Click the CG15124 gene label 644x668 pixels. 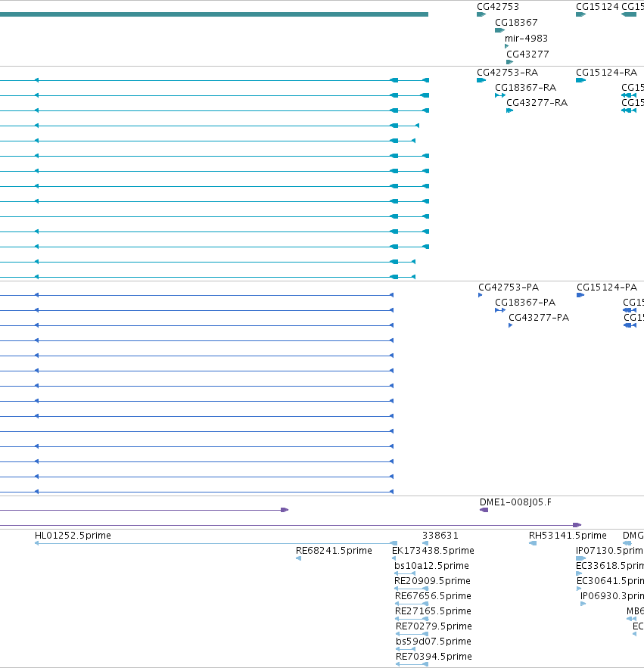coord(596,6)
